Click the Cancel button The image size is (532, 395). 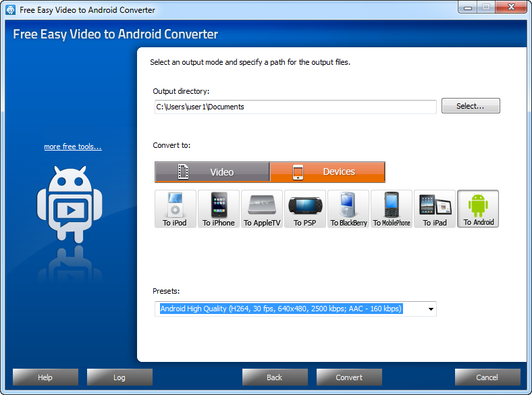487,377
